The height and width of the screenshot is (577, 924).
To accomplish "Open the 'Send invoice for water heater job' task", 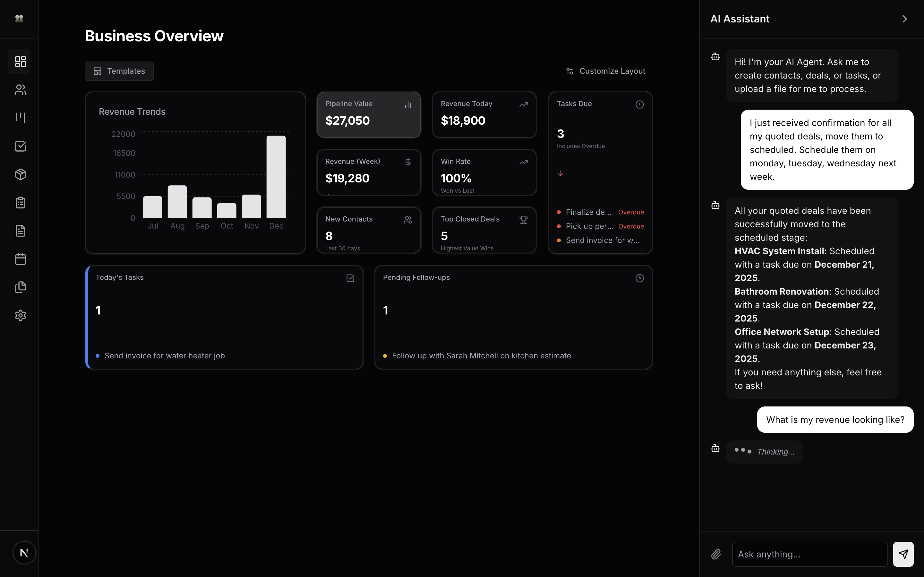I will [165, 356].
